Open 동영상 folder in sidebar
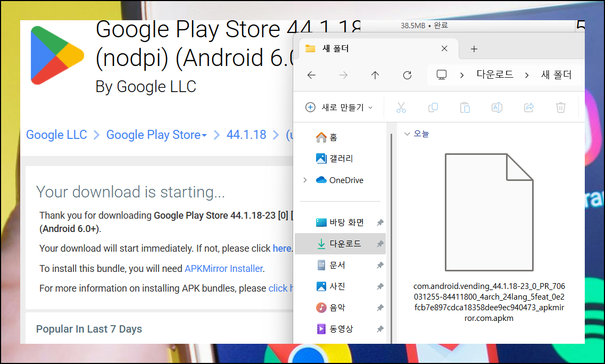 pos(335,329)
